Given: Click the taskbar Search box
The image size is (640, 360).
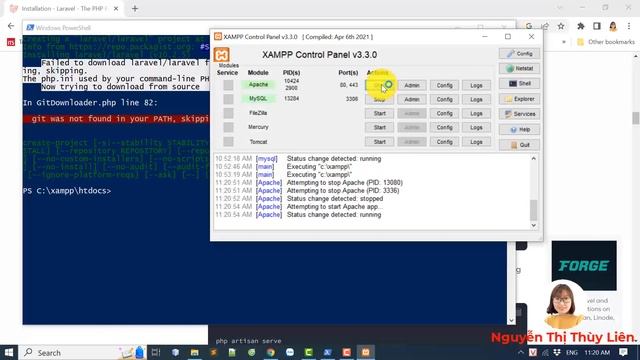Looking at the screenshot, I should pos(82,352).
